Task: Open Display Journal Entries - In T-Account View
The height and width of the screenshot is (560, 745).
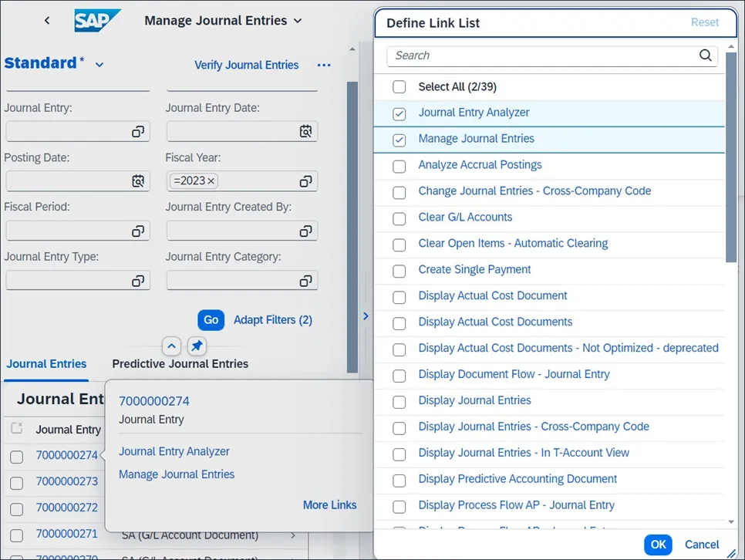Action: coord(524,453)
